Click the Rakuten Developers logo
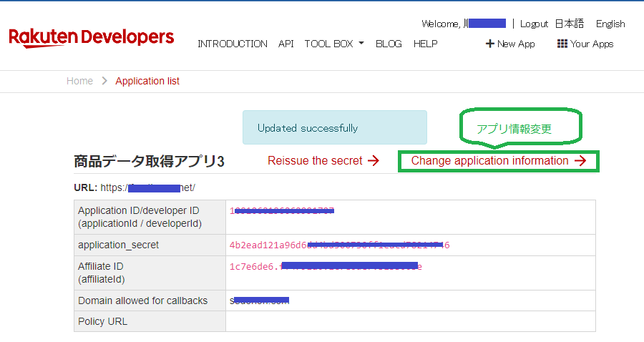 pyautogui.click(x=91, y=38)
